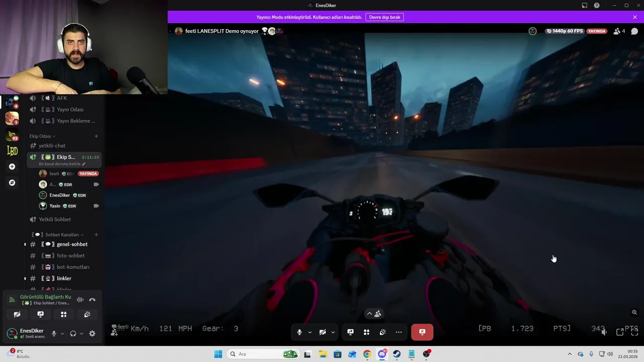Screen dimensions: 644x362
Task: Pop out the stream window
Action: pyautogui.click(x=620, y=332)
